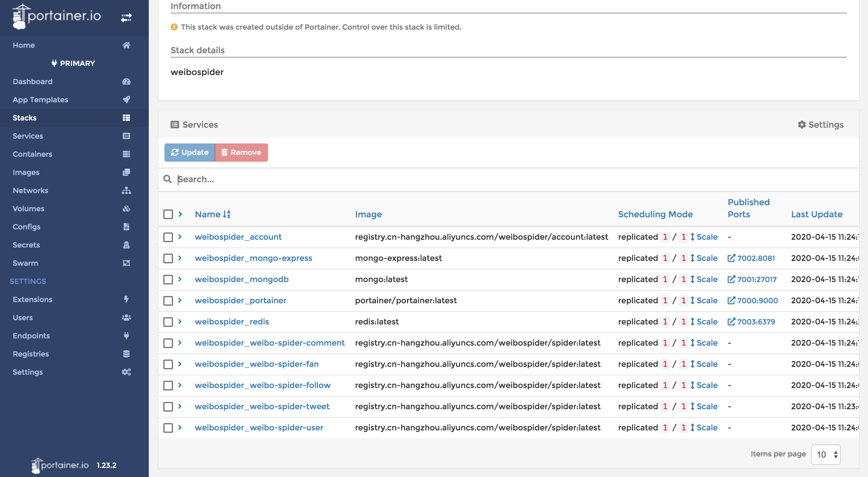Click the Scale arrows icon for weibospider_redis
Image resolution: width=868 pixels, height=477 pixels.
coord(692,322)
